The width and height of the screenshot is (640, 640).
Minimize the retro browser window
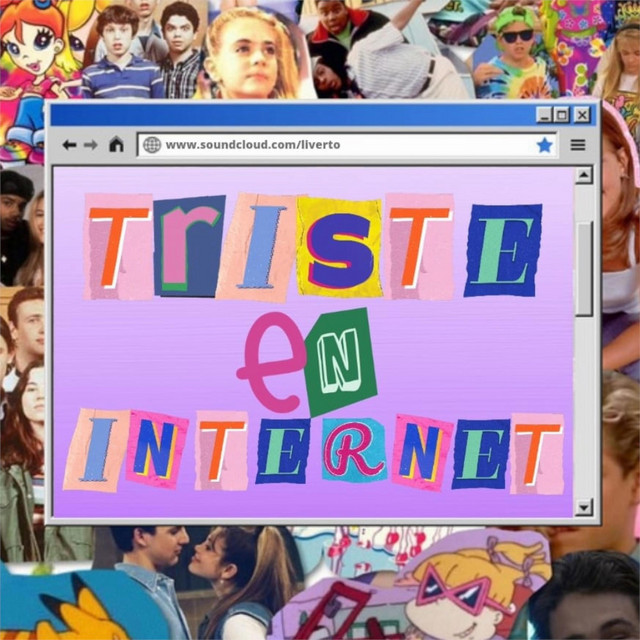(544, 115)
